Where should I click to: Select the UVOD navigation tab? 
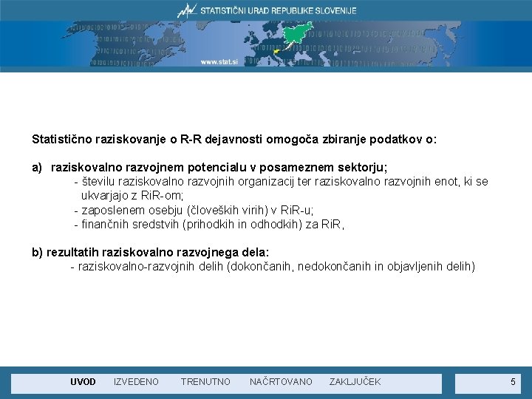[83, 382]
